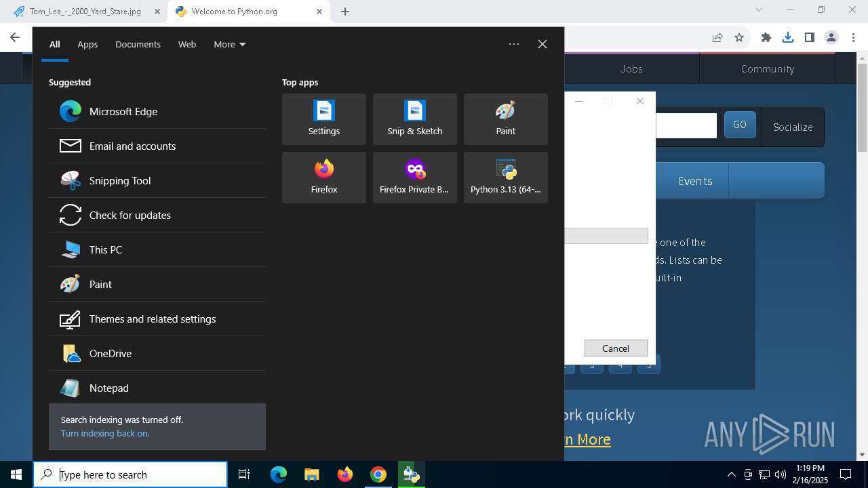Close the Windows search panel
Image resolution: width=868 pixels, height=488 pixels.
(x=542, y=44)
